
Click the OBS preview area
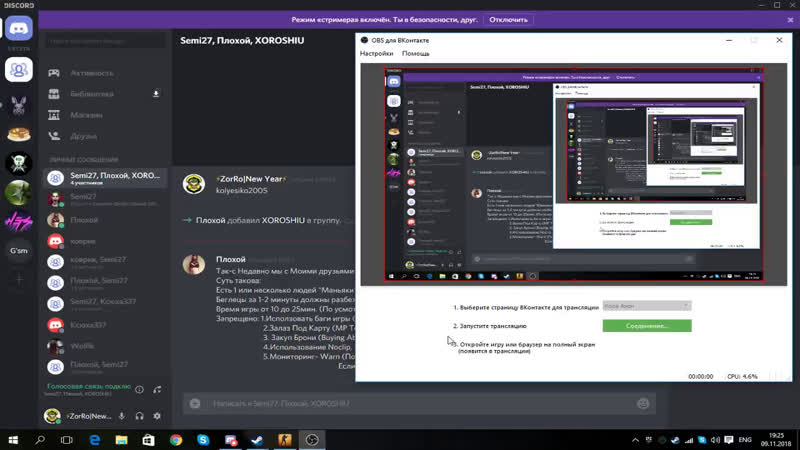573,174
